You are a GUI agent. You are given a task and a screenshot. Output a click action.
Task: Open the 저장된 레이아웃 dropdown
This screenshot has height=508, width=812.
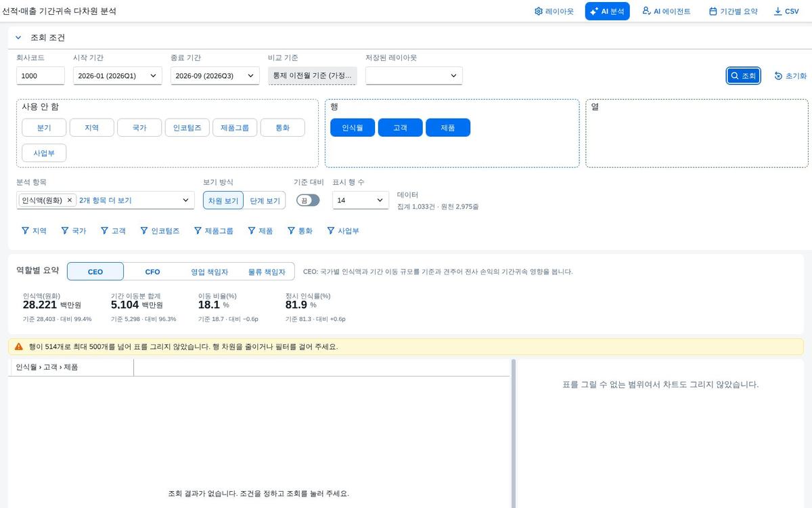tap(414, 76)
